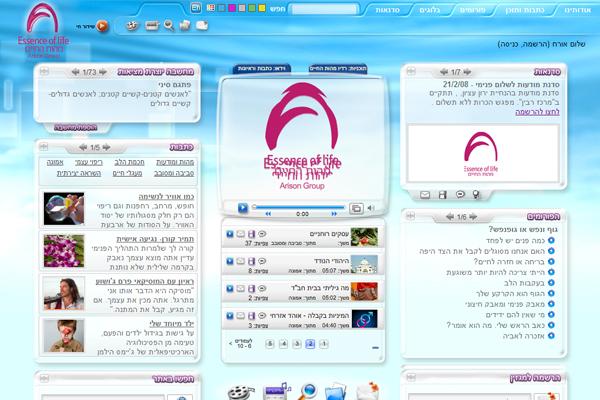This screenshot has height=400, width=600.
Task: Select the video articles and interviews player tab
Action: coord(262,69)
